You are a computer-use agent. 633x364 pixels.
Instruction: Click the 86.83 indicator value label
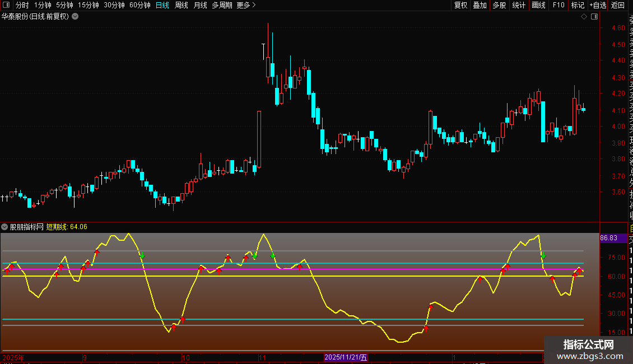click(x=609, y=238)
